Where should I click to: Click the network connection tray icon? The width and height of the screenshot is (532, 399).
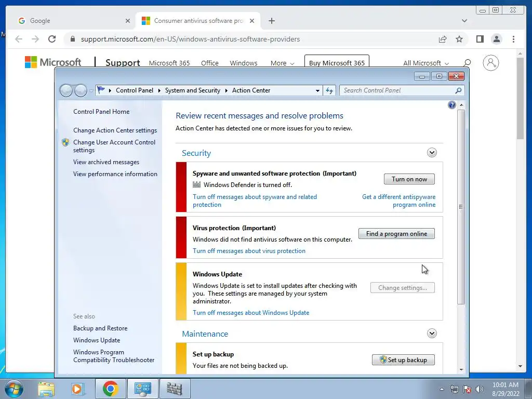pyautogui.click(x=454, y=389)
